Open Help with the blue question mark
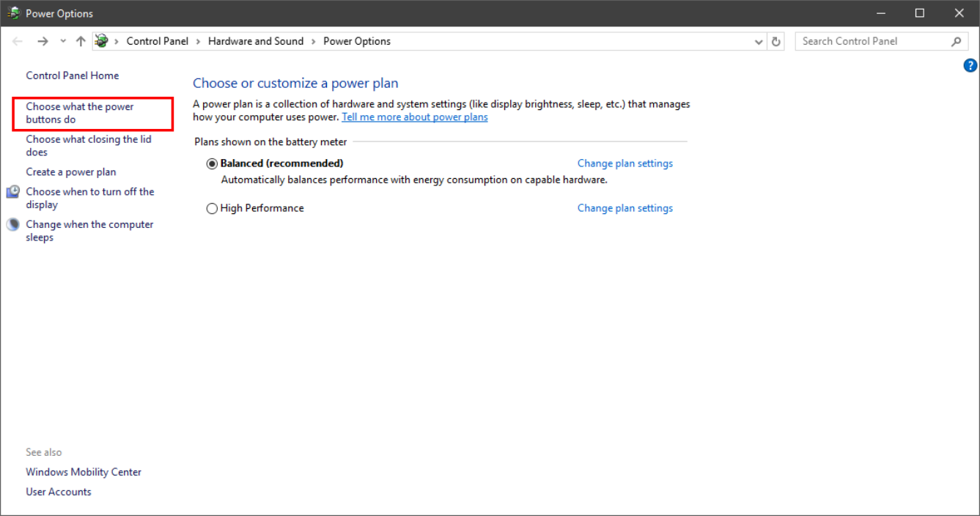This screenshot has width=980, height=516. [x=970, y=66]
